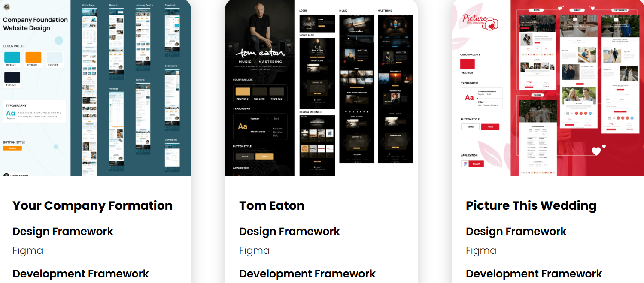
Task: Click the 'Normal' button in Tom Eaton card
Action: pos(245,156)
